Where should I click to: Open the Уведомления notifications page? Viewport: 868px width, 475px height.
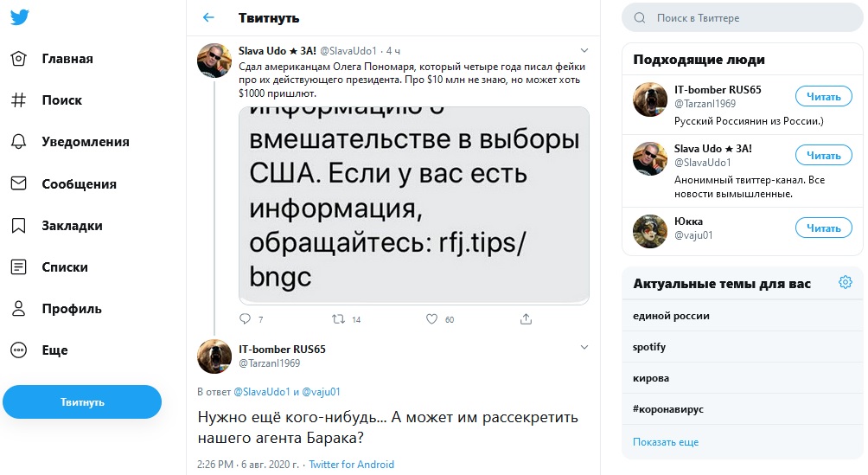(x=85, y=142)
